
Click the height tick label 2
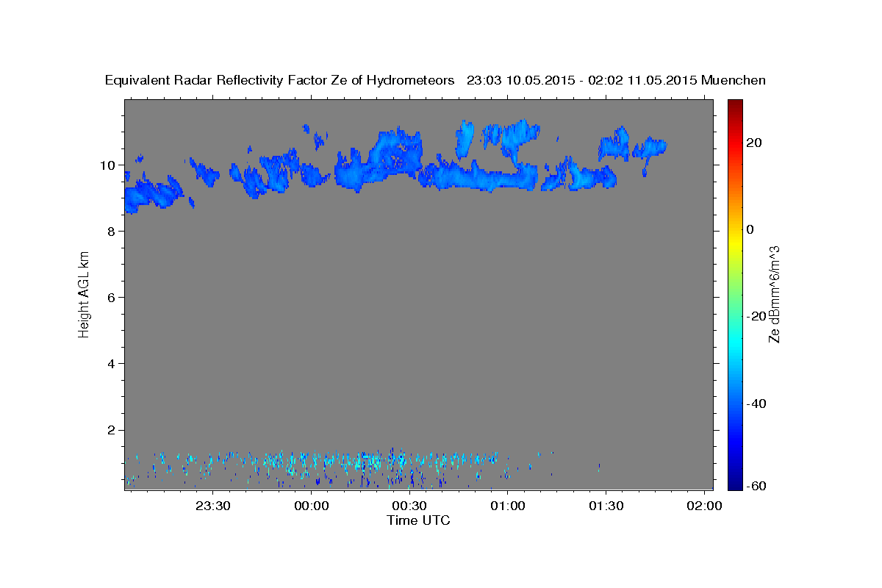112,430
